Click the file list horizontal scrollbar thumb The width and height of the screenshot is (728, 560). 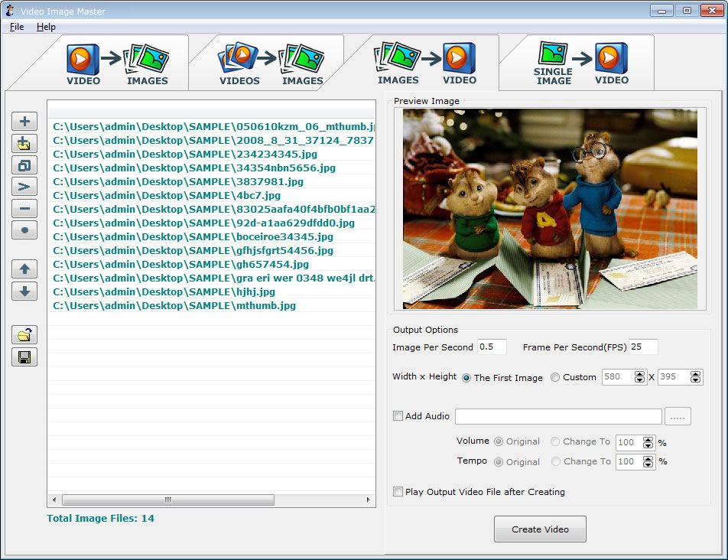pos(168,500)
